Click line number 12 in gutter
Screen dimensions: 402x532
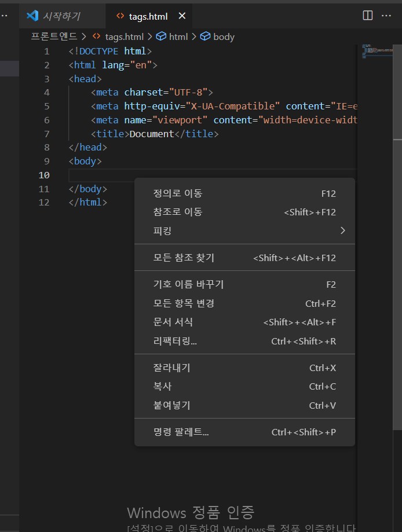click(x=44, y=203)
